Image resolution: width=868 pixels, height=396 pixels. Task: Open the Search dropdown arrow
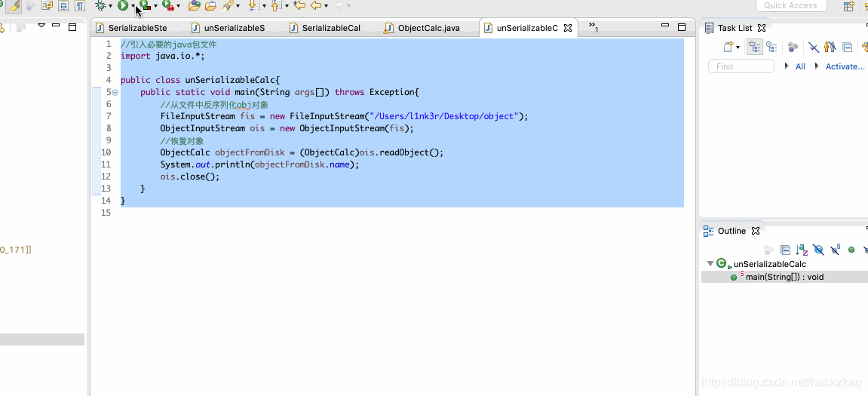point(238,6)
